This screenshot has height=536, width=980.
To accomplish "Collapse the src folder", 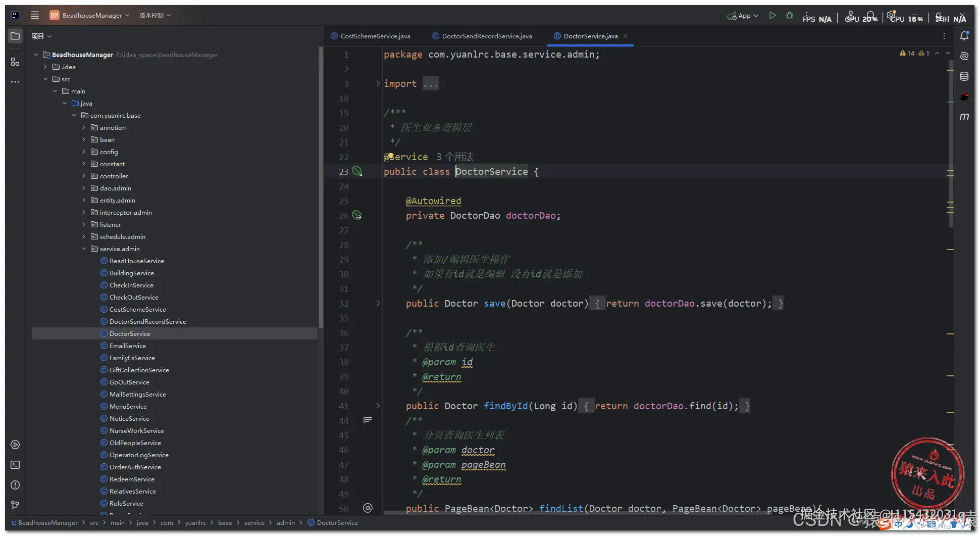I will [x=45, y=79].
